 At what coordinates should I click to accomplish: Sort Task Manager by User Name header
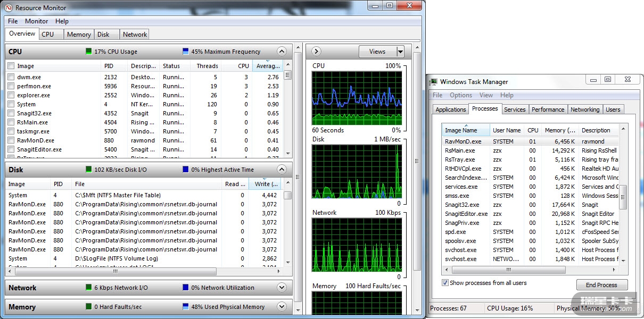(507, 130)
